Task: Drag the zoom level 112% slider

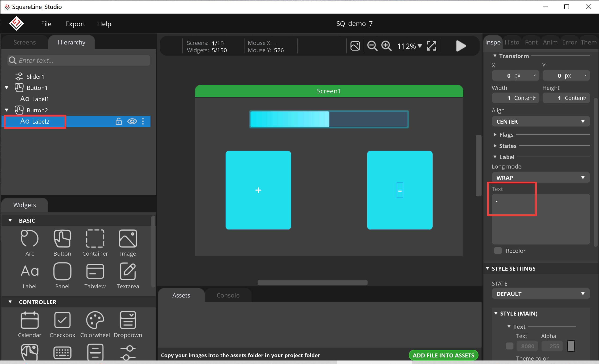Action: coord(409,46)
